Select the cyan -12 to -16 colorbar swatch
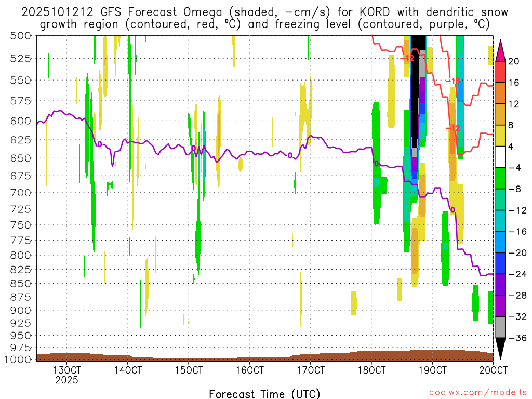 [500, 221]
